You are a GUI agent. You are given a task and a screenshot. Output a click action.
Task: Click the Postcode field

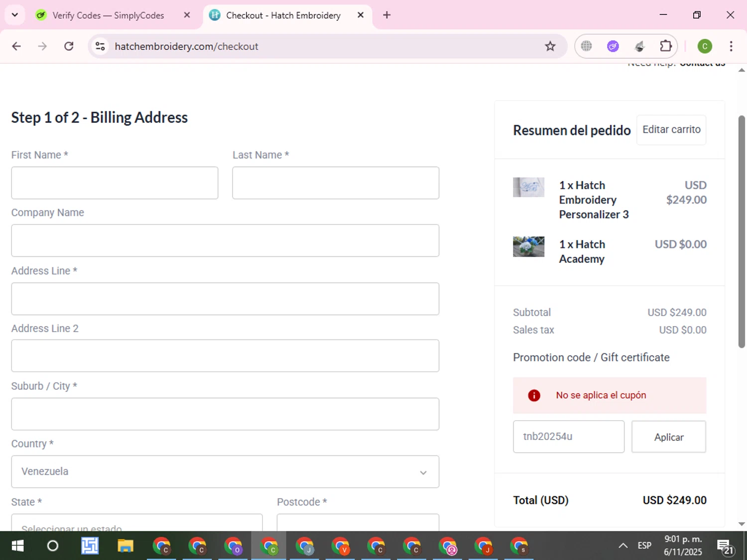click(358, 523)
